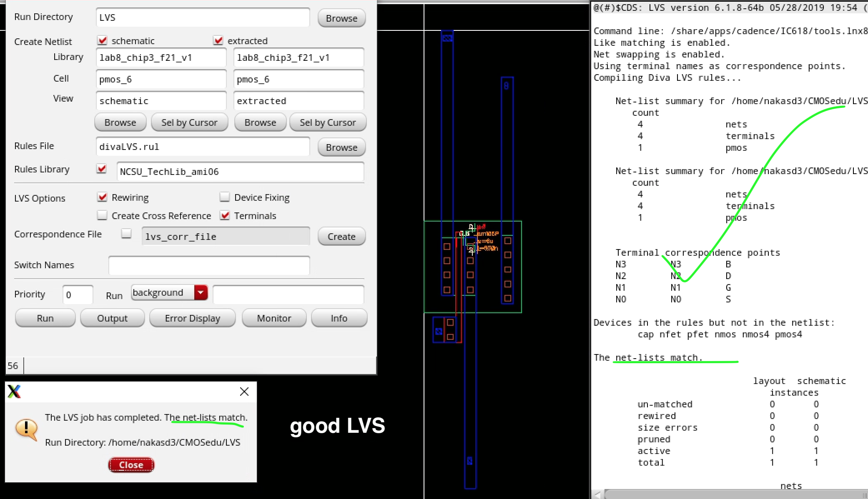
Task: Edit Rules Library field NCSU_TechLib_ami06
Action: [240, 172]
